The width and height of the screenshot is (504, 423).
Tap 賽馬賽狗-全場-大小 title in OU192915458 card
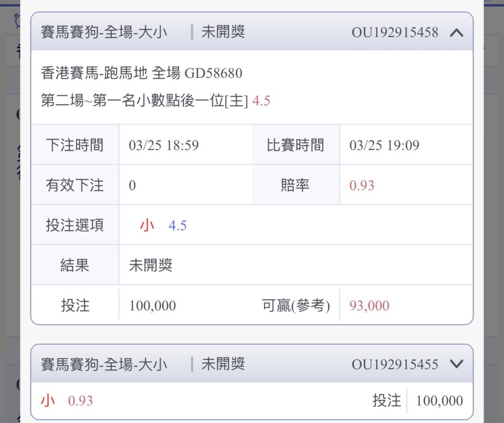tap(104, 33)
